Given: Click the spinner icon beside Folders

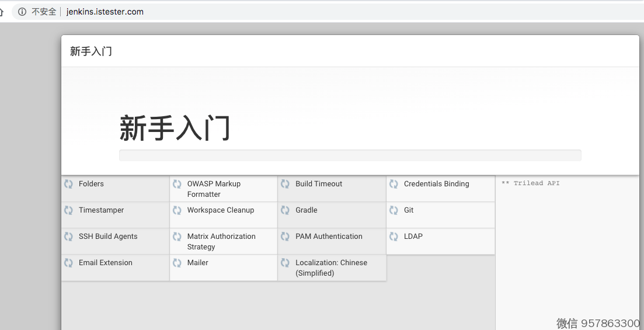Looking at the screenshot, I should tap(68, 184).
